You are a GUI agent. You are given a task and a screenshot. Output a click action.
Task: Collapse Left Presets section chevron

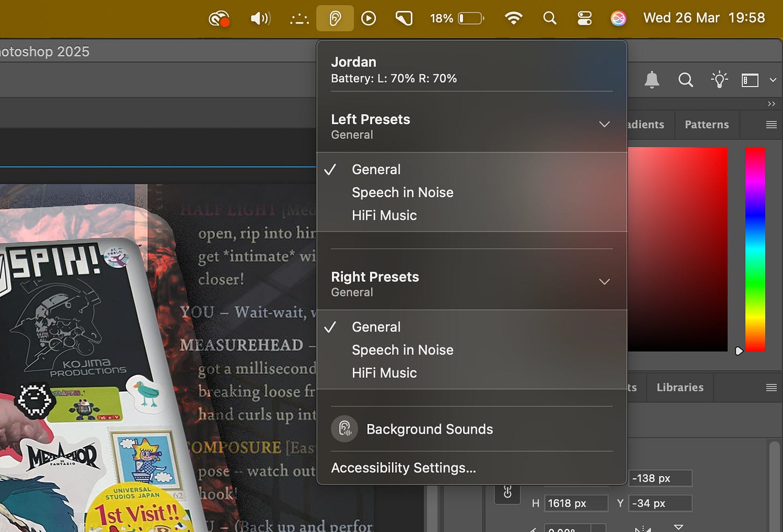click(604, 124)
